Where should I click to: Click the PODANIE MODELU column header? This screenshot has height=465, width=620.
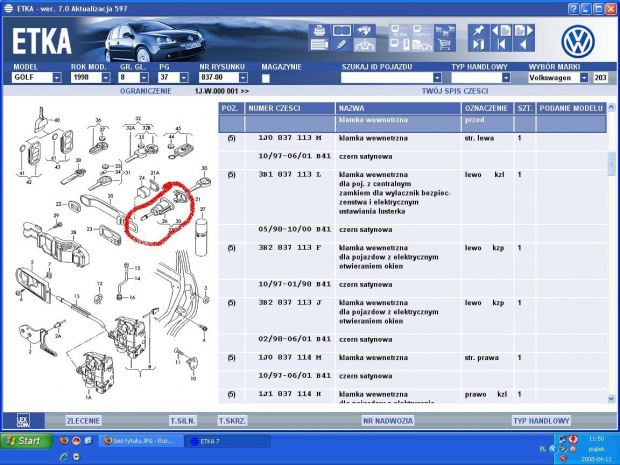[x=571, y=108]
